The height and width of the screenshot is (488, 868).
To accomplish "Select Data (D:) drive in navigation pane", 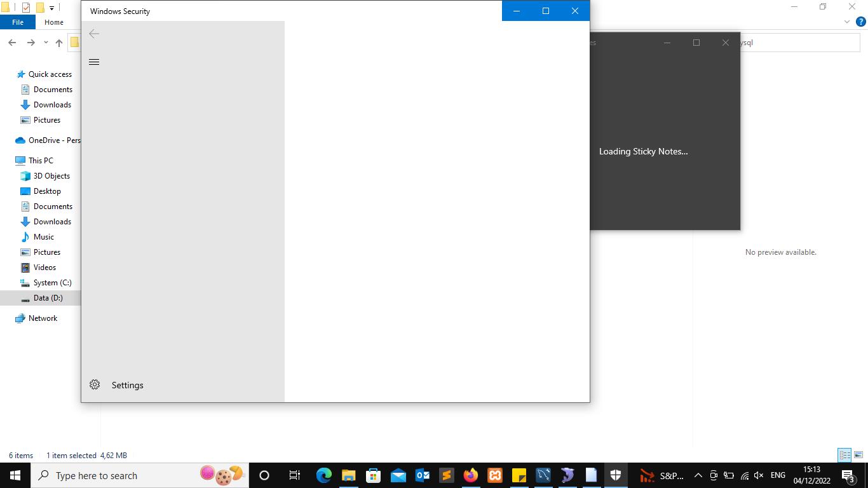I will [x=48, y=298].
